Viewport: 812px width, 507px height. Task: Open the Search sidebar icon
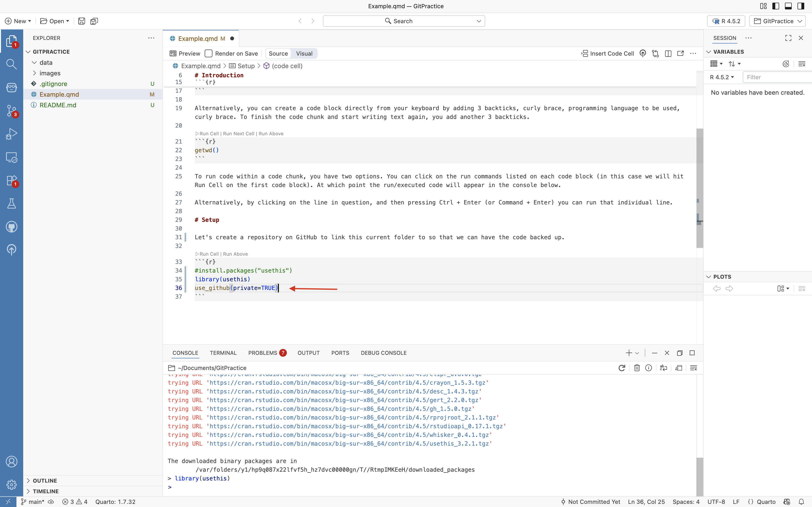coord(11,64)
